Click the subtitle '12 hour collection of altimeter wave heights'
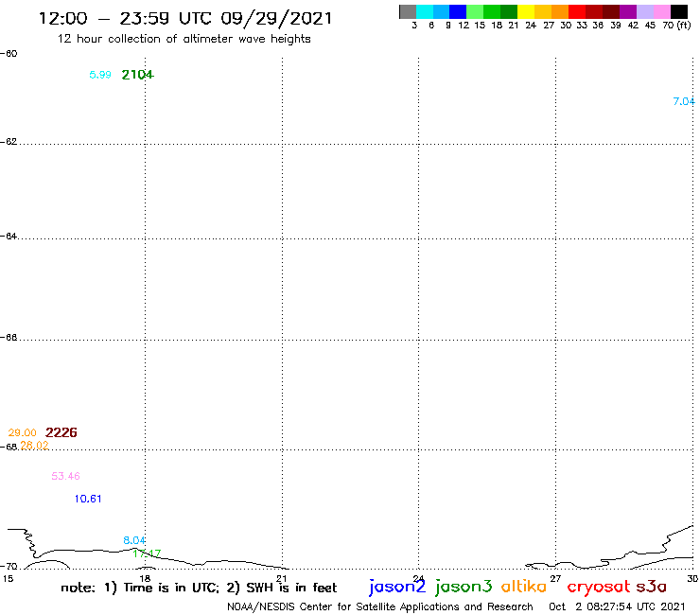The width and height of the screenshot is (700, 615). pyautogui.click(x=184, y=39)
